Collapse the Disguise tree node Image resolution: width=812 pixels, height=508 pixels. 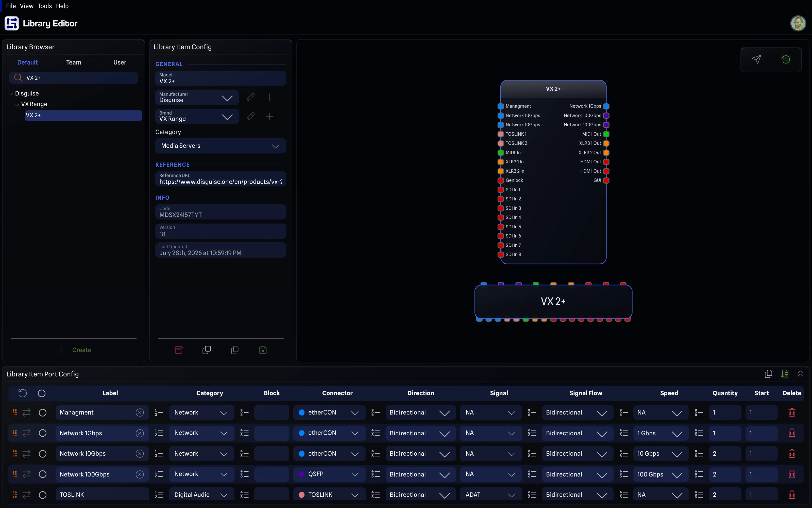(x=10, y=94)
